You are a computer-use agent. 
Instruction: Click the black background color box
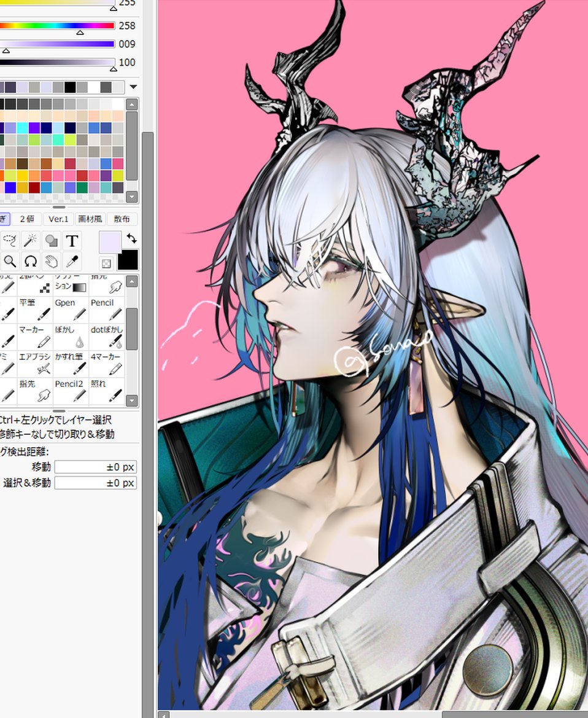[128, 260]
